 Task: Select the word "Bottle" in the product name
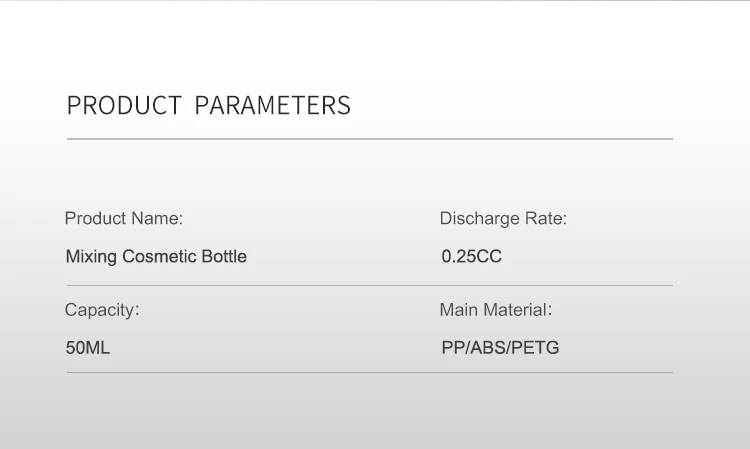(221, 257)
